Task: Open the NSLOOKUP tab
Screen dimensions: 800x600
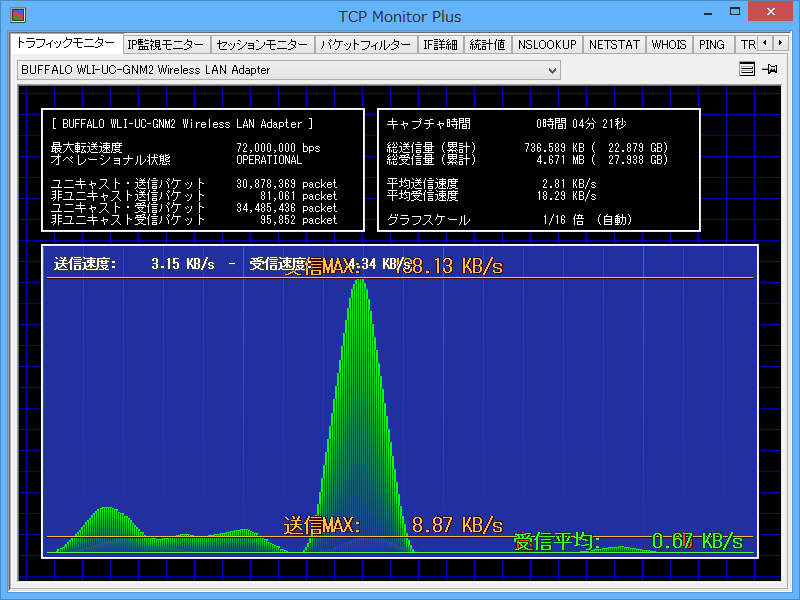Action: click(547, 44)
